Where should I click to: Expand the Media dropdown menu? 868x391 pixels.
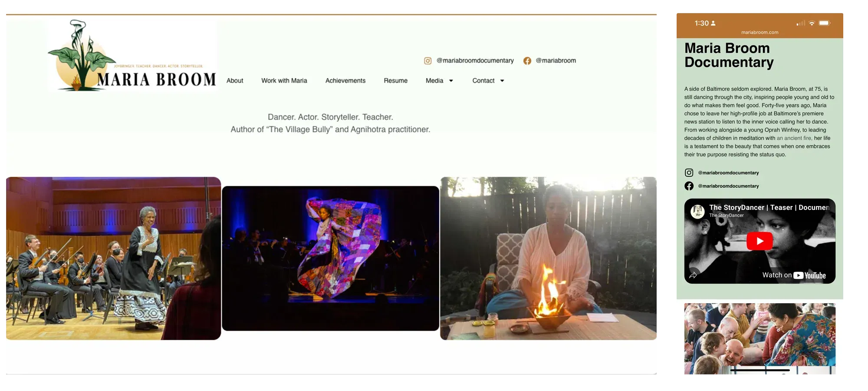tap(439, 80)
